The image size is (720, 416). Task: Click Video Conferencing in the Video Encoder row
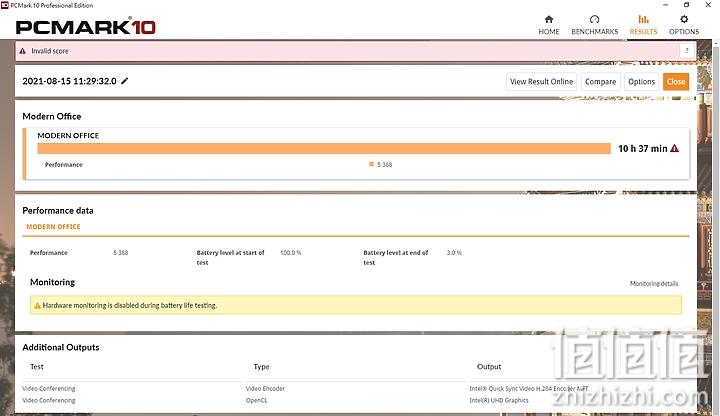[x=49, y=388]
